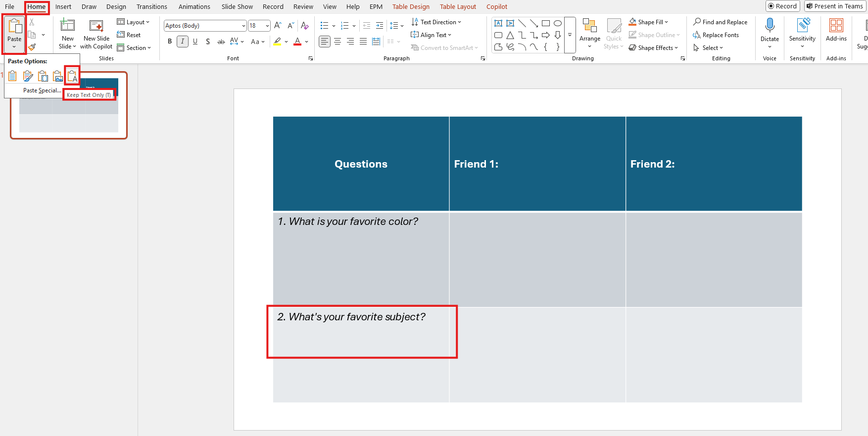Insert a vertical text box shape
The height and width of the screenshot is (436, 868).
coord(510,23)
